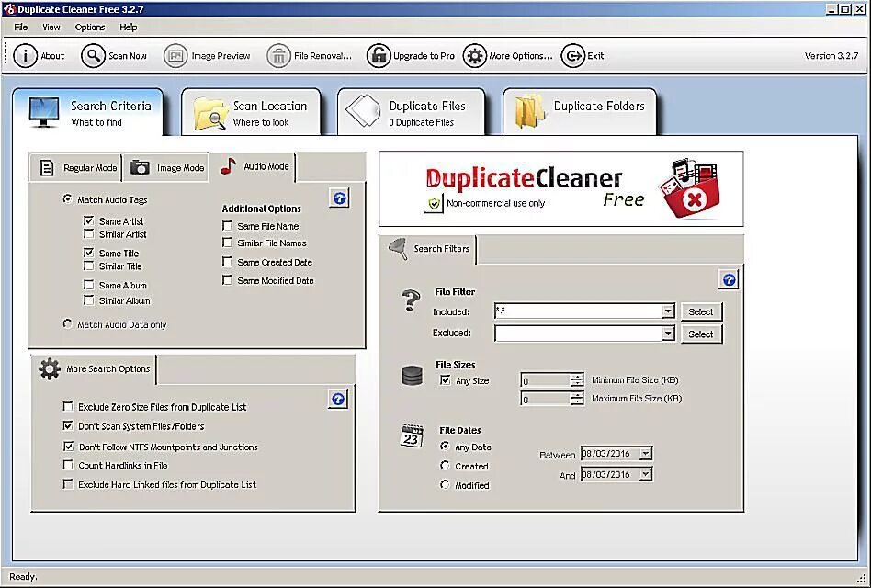Viewport: 871px width, 588px height.
Task: Open help for More Search Options panel
Action: pos(338,400)
